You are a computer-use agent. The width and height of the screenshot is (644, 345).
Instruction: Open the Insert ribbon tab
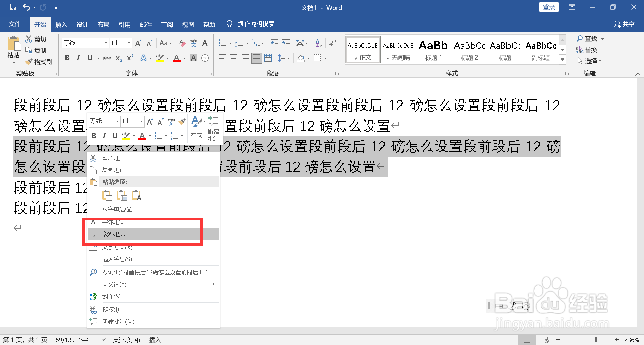[x=61, y=24]
